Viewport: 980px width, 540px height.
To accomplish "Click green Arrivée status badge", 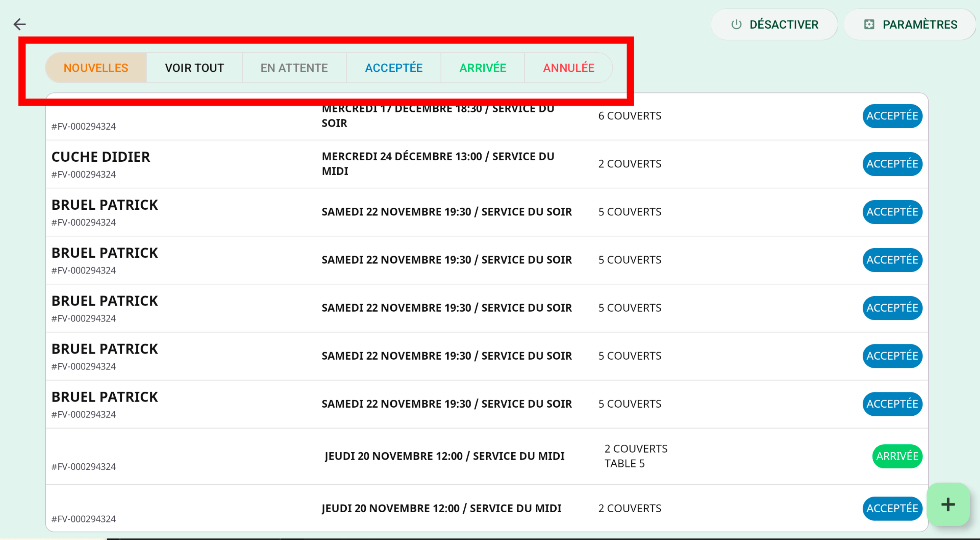I will (x=897, y=456).
